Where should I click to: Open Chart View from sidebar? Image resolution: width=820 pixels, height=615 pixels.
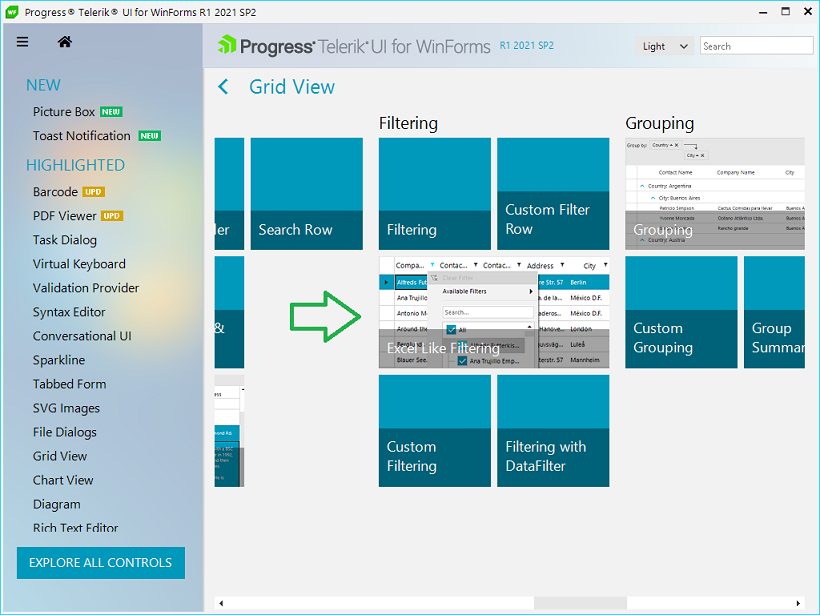pyautogui.click(x=63, y=481)
